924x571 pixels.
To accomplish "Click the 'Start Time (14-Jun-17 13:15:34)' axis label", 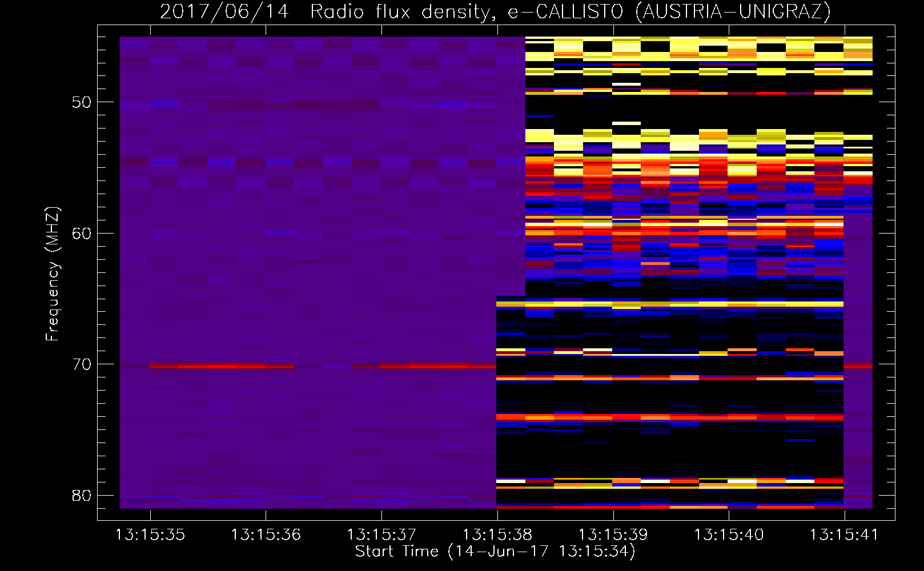I will click(x=495, y=552).
